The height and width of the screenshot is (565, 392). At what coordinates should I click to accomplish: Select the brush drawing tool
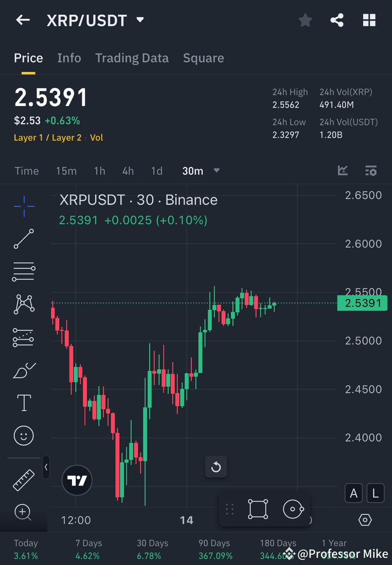[24, 370]
